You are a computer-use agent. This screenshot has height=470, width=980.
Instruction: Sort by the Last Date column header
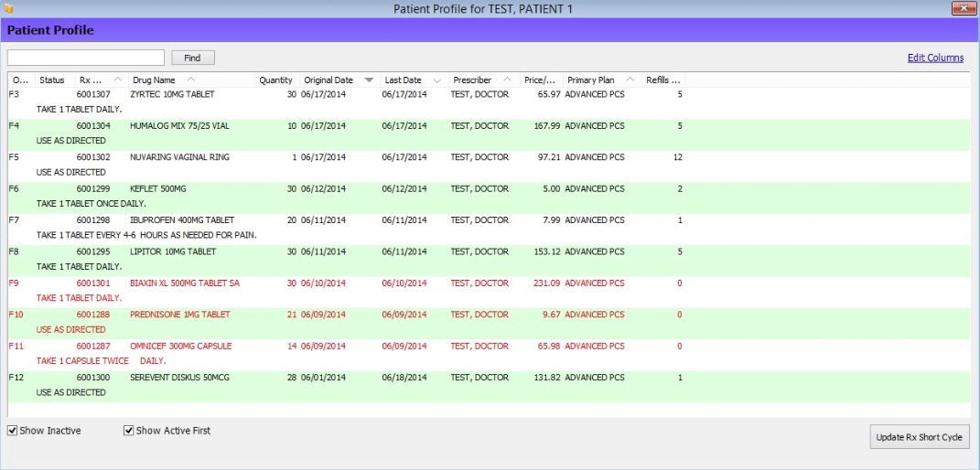pyautogui.click(x=415, y=80)
